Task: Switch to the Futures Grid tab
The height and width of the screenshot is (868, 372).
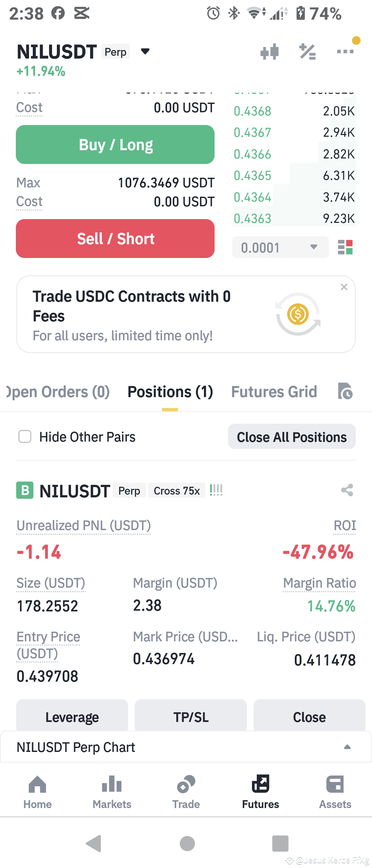Action: coord(274,392)
